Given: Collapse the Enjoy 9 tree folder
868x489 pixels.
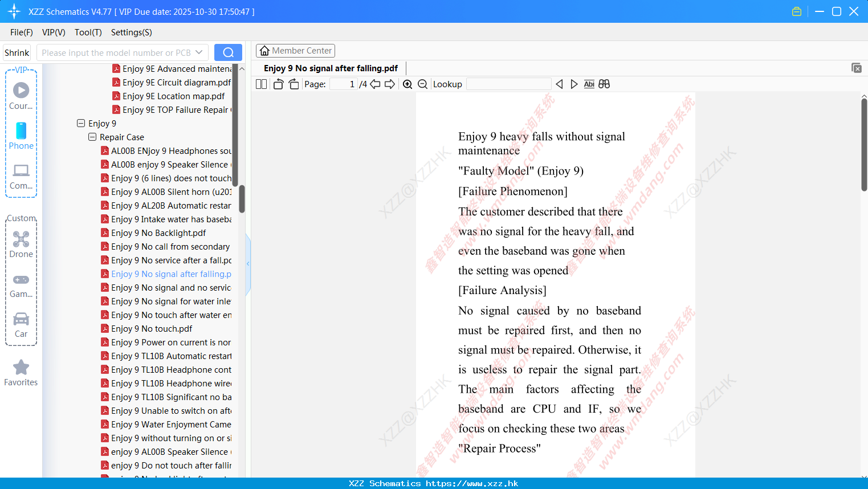Looking at the screenshot, I should click(x=81, y=123).
